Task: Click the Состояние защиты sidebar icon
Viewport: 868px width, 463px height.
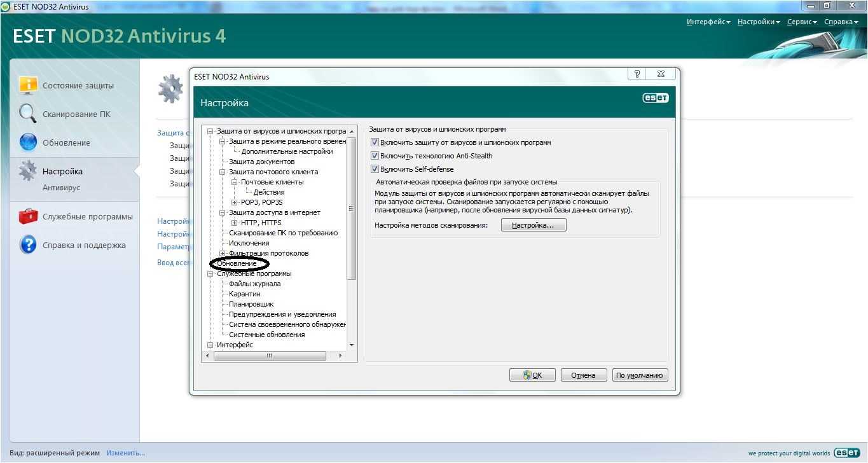Action: (28, 85)
